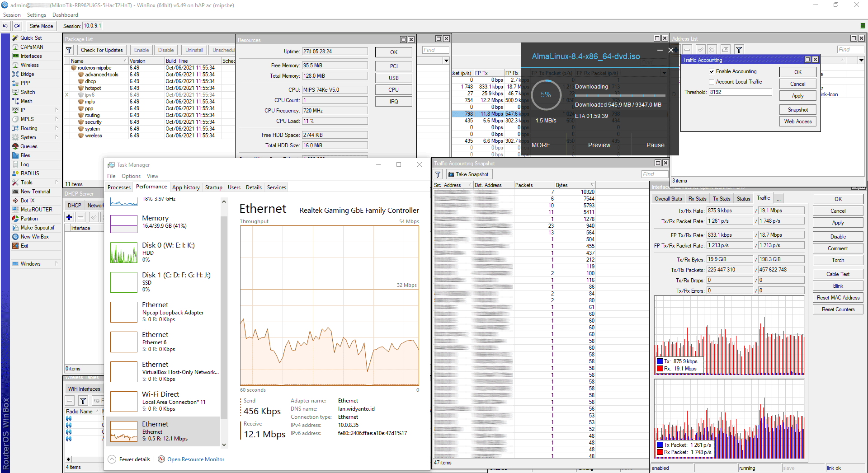Open the Session menu in WinBox
The height and width of the screenshot is (473, 868).
pyautogui.click(x=12, y=14)
